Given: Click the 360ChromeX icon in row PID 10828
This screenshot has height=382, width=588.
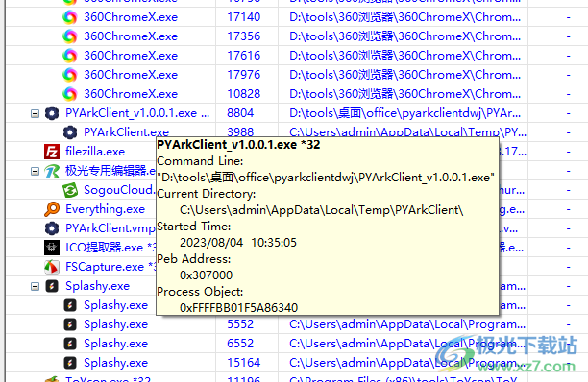Looking at the screenshot, I should click(x=70, y=94).
